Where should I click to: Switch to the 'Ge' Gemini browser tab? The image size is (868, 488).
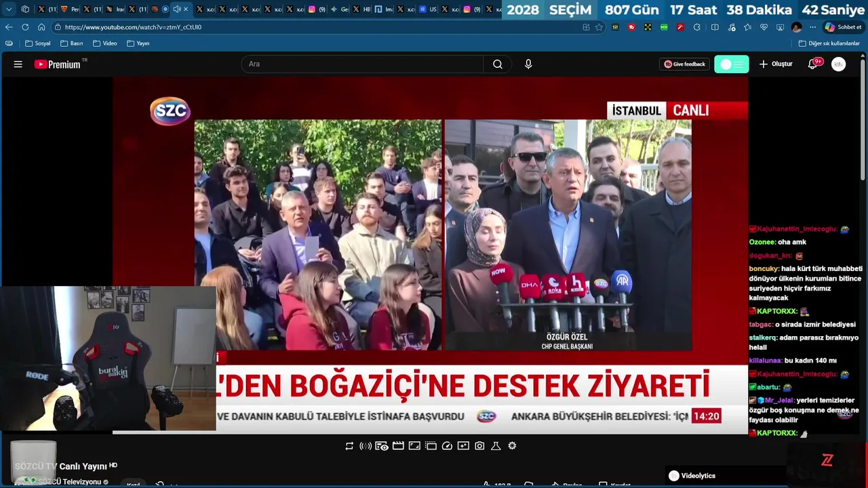340,9
